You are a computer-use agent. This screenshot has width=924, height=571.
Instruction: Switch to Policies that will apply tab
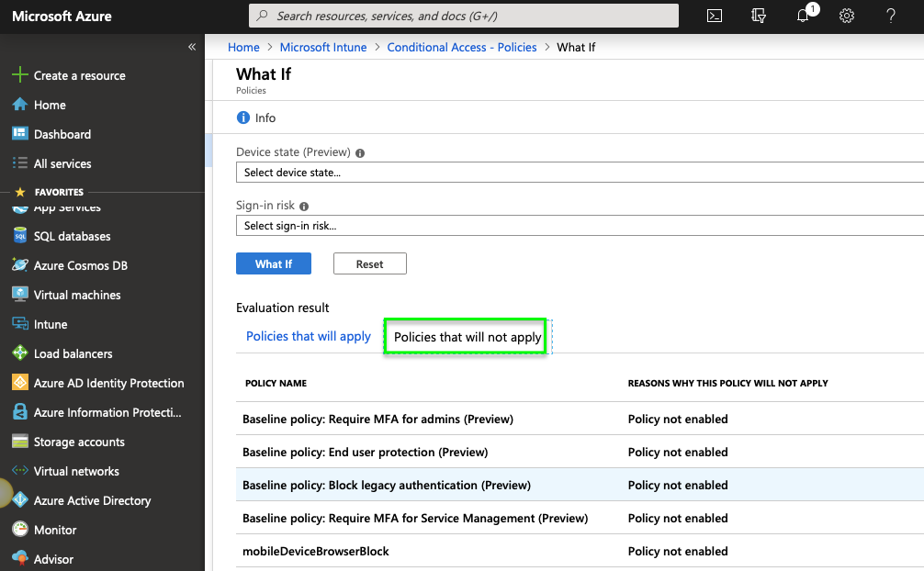point(309,337)
